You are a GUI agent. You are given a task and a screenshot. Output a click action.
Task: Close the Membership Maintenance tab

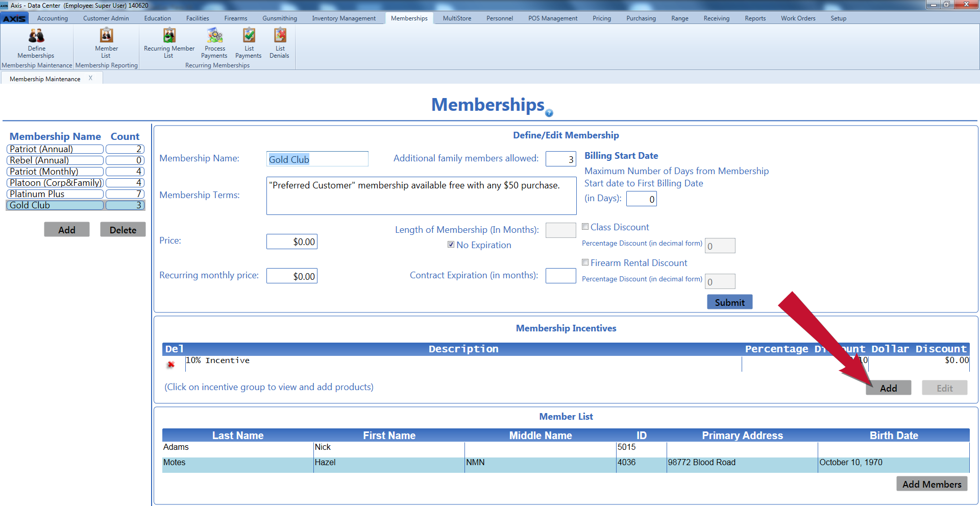pyautogui.click(x=90, y=78)
